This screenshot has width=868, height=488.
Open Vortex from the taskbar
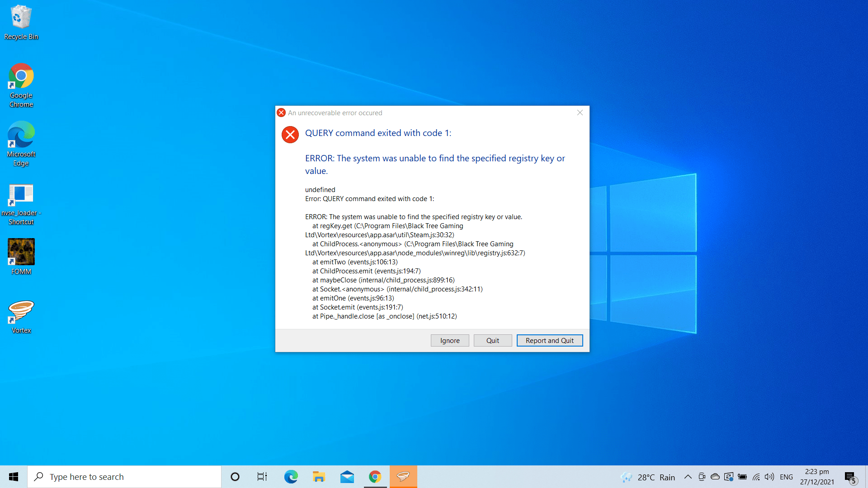pos(403,476)
